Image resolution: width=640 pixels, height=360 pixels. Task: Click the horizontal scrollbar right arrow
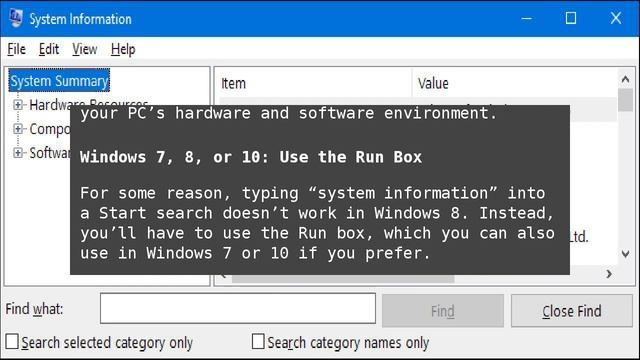tap(609, 274)
